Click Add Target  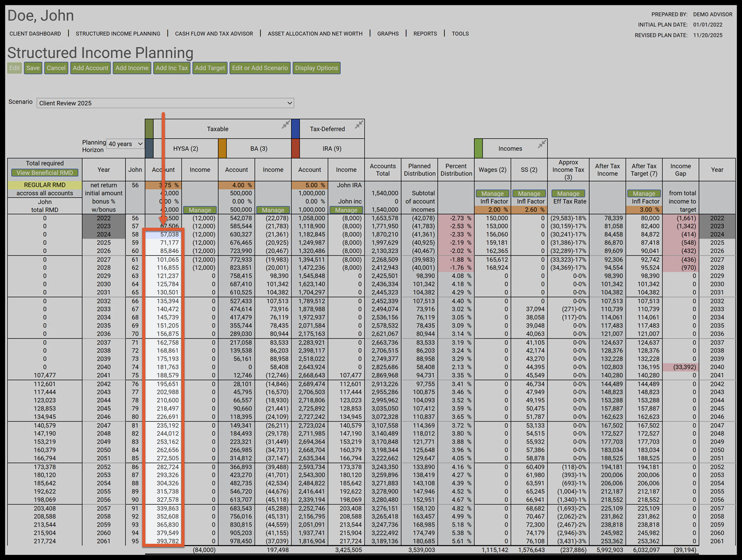[210, 68]
